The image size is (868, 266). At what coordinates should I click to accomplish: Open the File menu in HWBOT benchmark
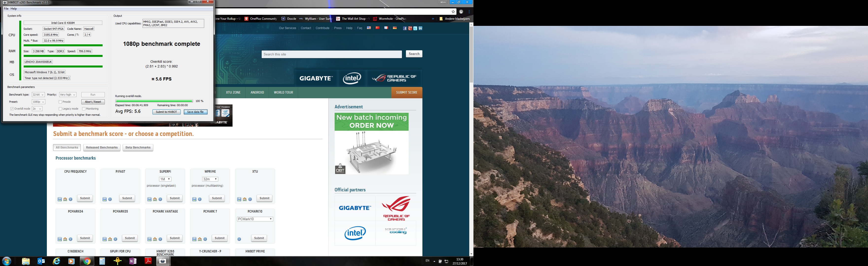coord(6,9)
